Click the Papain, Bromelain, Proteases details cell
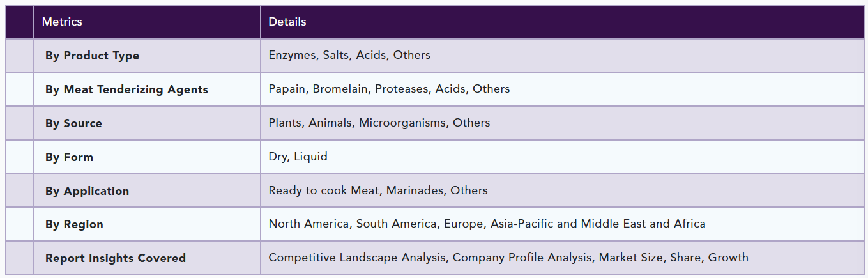Screen dimensions: 868x278 click(x=562, y=89)
